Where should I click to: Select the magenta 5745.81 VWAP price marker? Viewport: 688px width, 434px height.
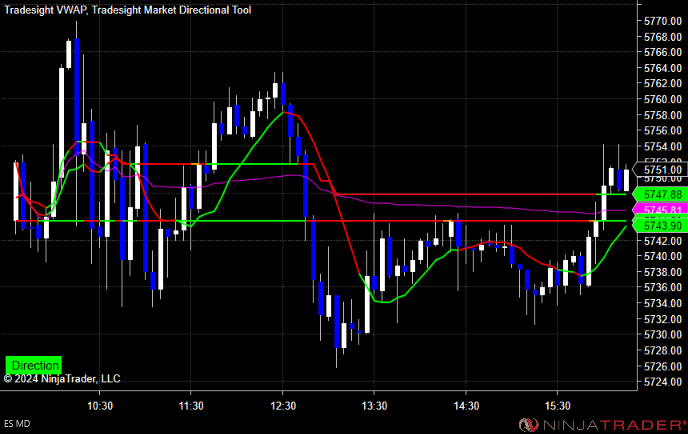(x=660, y=210)
